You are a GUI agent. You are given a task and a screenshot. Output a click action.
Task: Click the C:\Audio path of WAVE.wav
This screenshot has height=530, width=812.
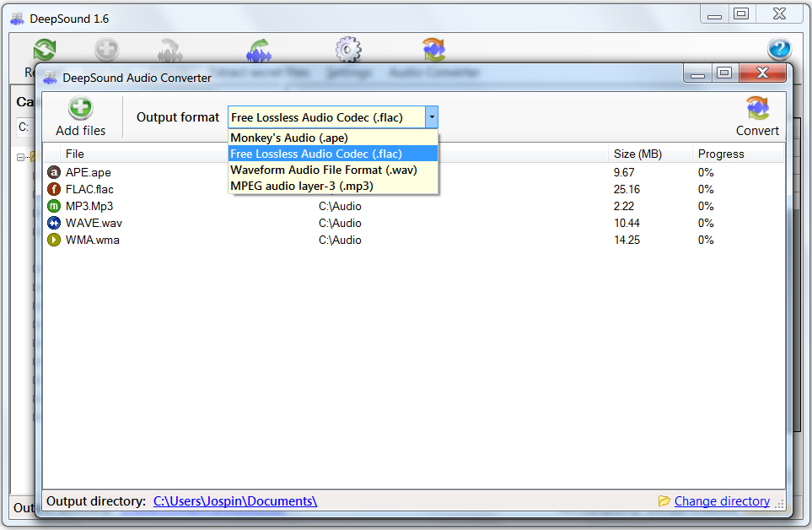point(340,224)
